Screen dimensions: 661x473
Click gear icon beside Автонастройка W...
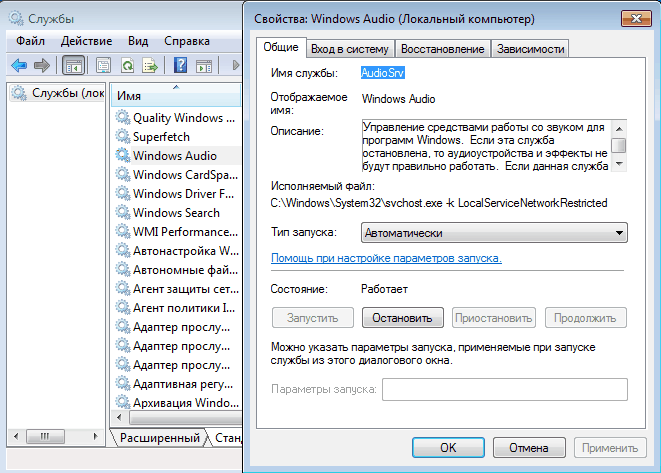click(123, 250)
